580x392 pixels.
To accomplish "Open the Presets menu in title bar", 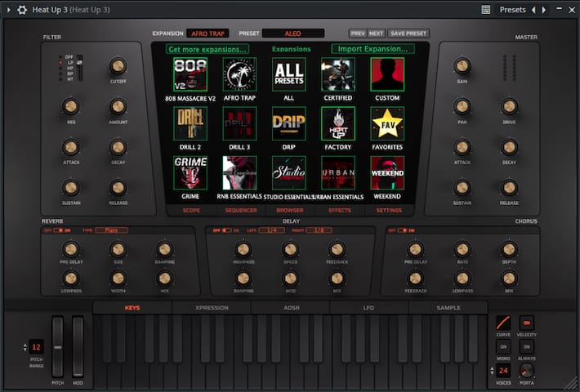I will (x=512, y=10).
